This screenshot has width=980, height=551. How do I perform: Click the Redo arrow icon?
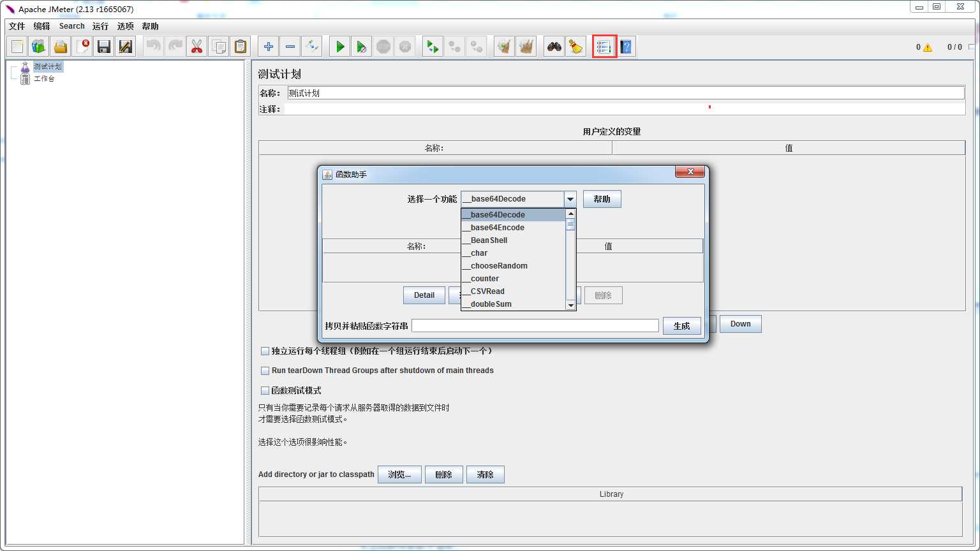click(x=175, y=47)
